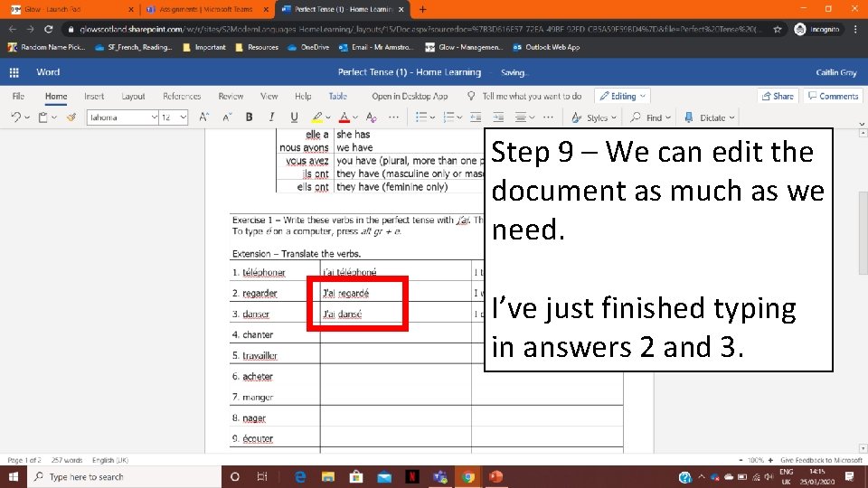
Task: Switch to the Assignments Microsoft Teams tab
Action: (205, 9)
